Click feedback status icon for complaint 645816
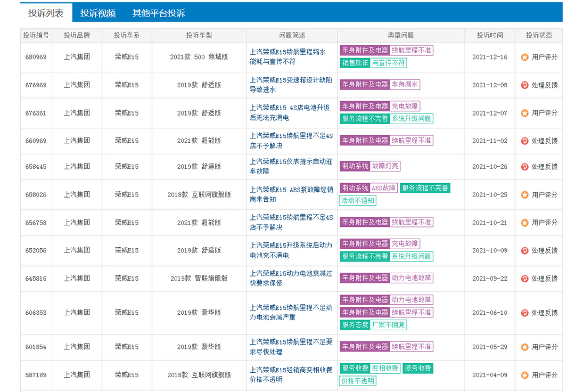The width and height of the screenshot is (575, 392). coord(525,279)
